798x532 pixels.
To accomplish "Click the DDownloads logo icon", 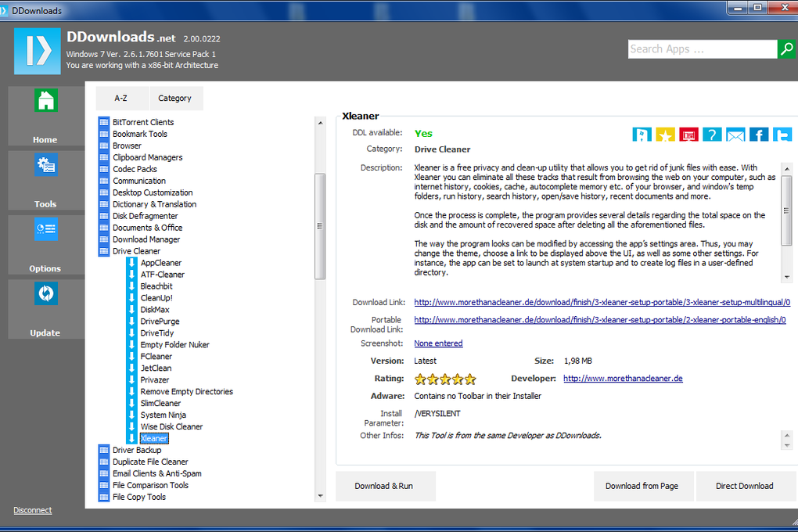I will [37, 51].
